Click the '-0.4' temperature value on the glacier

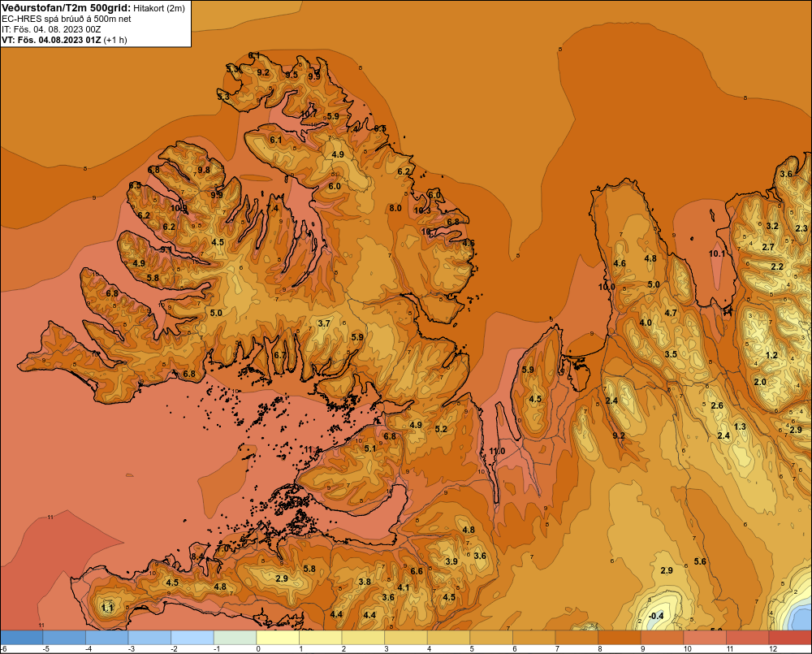[x=656, y=616]
